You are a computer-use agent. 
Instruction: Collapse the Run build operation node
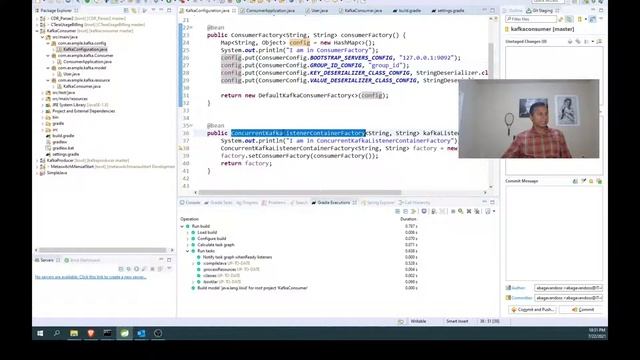click(182, 226)
